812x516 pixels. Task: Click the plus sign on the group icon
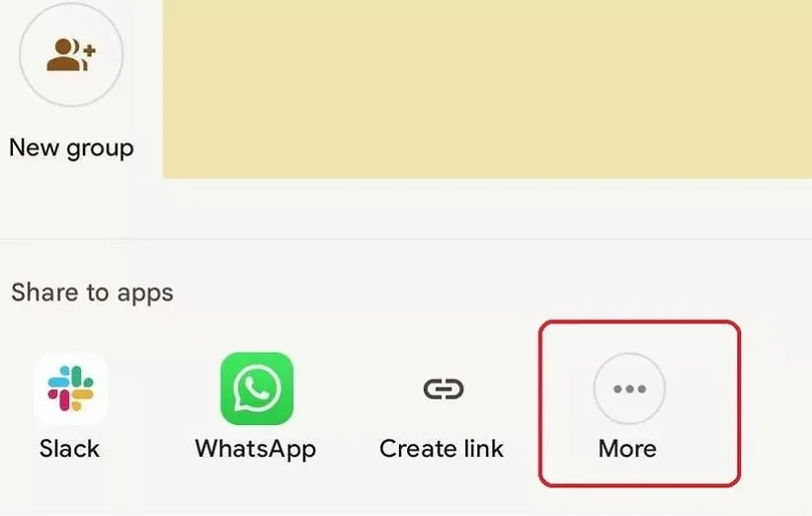click(x=90, y=50)
